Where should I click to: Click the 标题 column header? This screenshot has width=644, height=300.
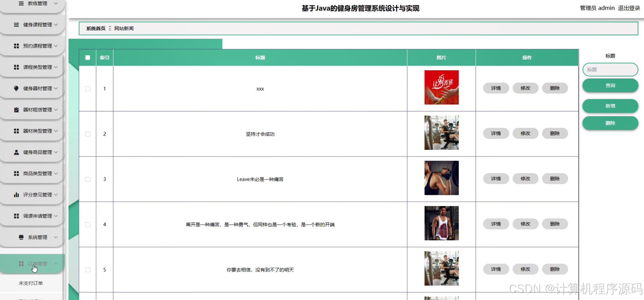click(x=260, y=58)
